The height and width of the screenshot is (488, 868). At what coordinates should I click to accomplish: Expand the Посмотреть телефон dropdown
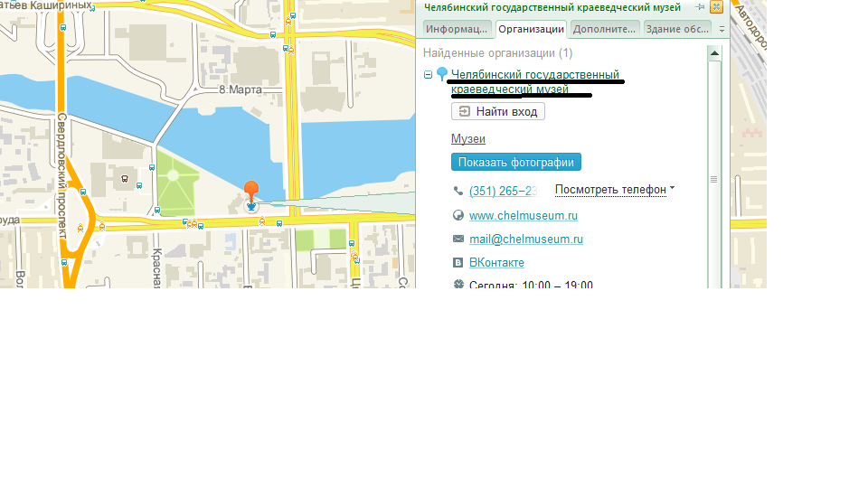click(x=615, y=189)
